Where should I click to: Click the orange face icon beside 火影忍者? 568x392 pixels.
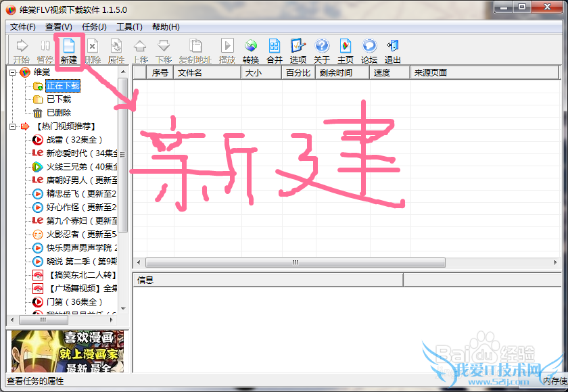[x=38, y=235]
